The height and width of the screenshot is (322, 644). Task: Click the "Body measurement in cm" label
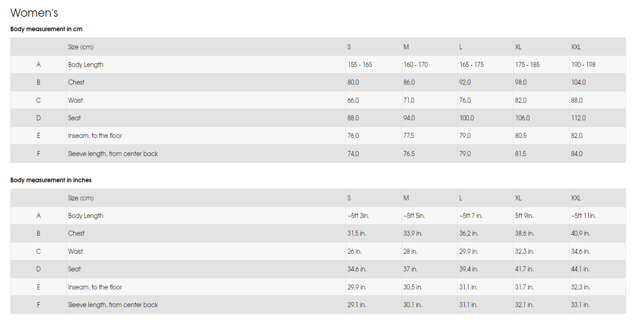coord(46,29)
